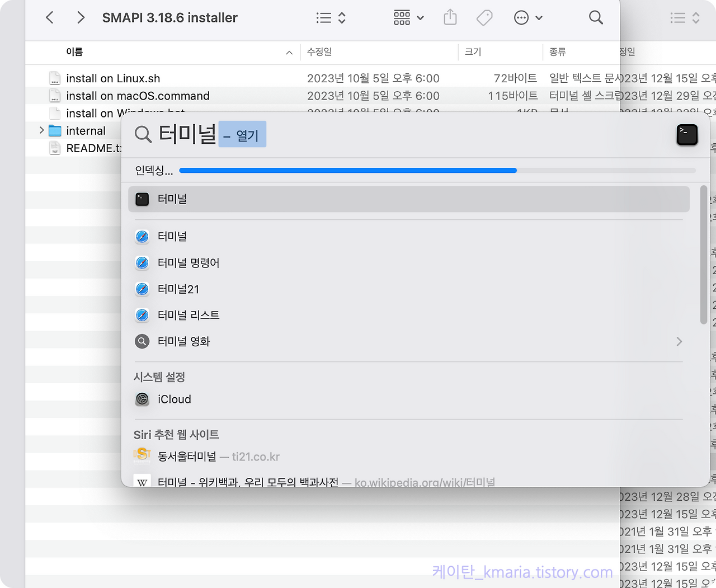Click the Wikipedia W icon
Viewport: 716px width, 588px height.
click(x=142, y=481)
